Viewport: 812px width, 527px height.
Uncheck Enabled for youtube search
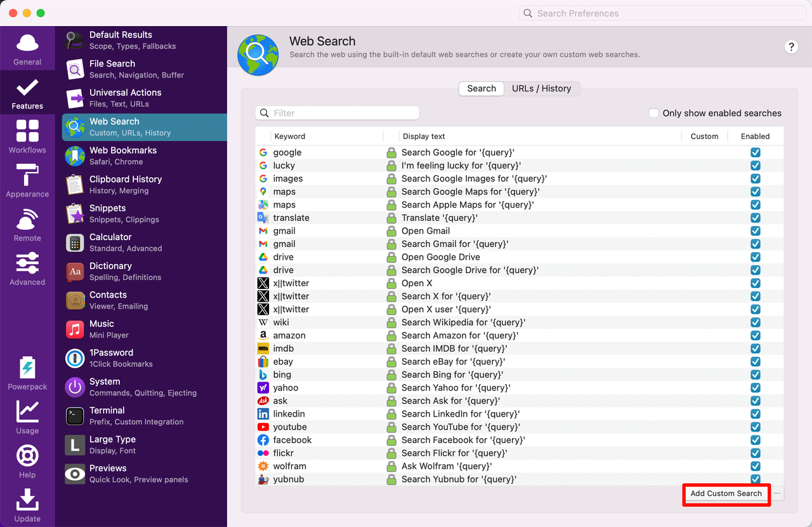[x=755, y=427]
